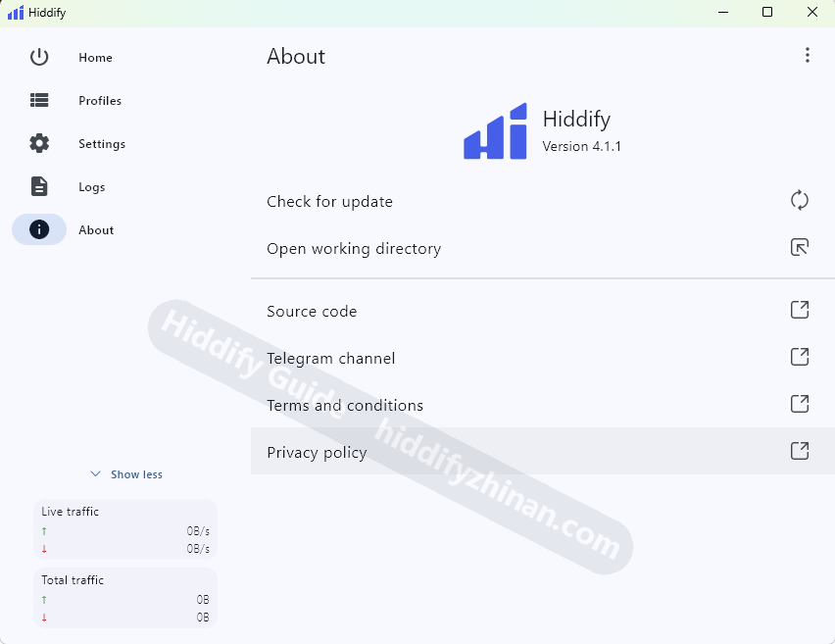The image size is (835, 644).
Task: Open the Privacy policy link
Action: pyautogui.click(x=543, y=451)
